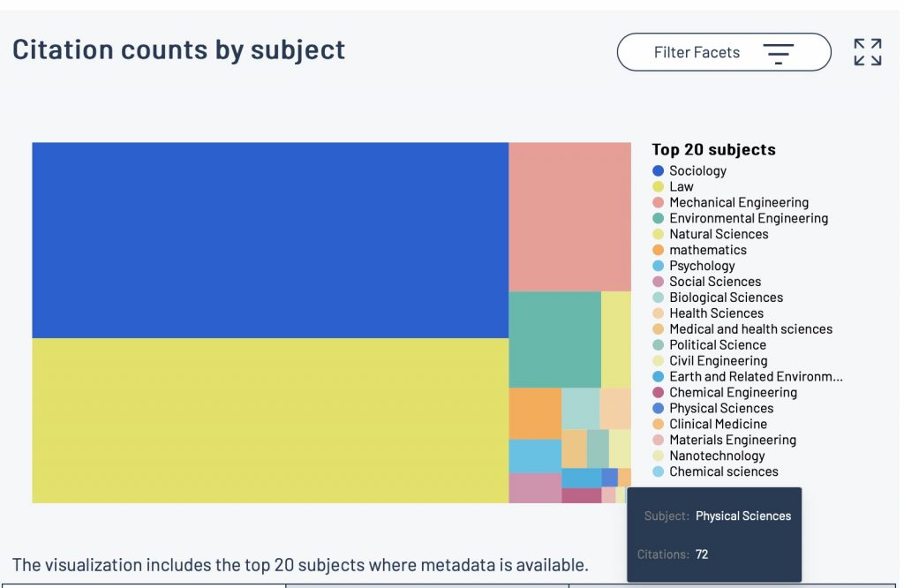Screen dimensions: 904x588
Task: Expand the chart with the fullscreen icon
Action: pos(867,52)
